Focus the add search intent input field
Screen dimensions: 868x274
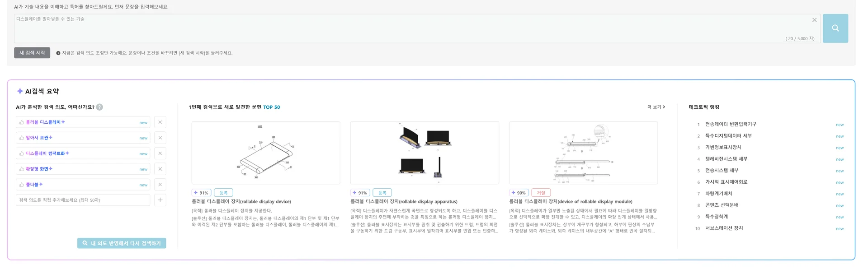(83, 200)
